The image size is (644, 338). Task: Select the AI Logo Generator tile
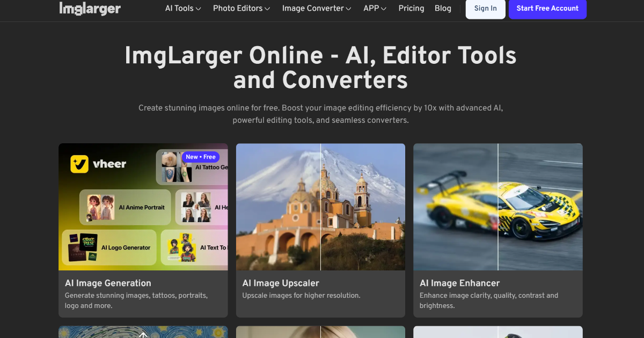coord(109,247)
